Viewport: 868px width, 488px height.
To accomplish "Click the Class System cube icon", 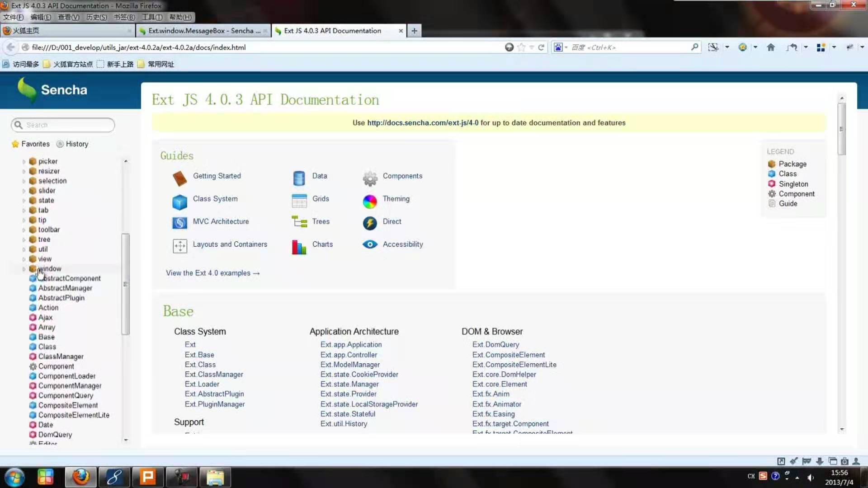I will tap(179, 202).
